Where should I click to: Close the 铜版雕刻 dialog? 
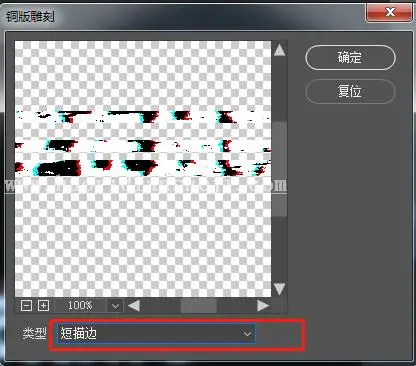(389, 12)
